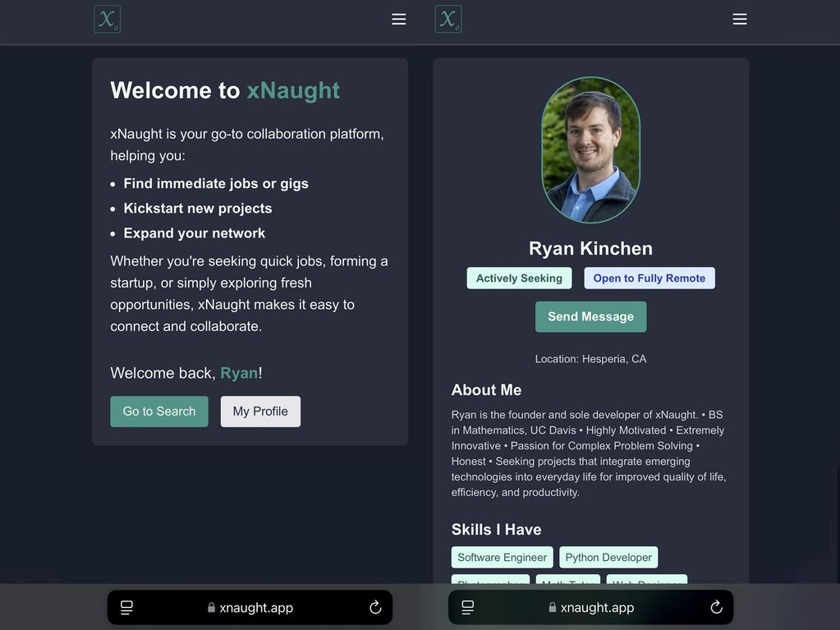840x630 pixels.
Task: Reload the page in right browser window
Action: [716, 608]
